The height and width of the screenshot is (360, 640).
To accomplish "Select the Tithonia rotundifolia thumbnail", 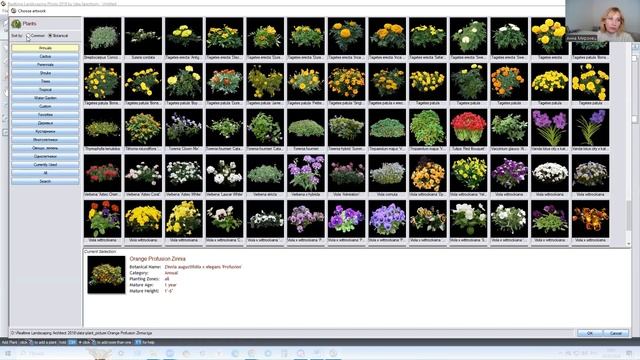I will pyautogui.click(x=143, y=127).
